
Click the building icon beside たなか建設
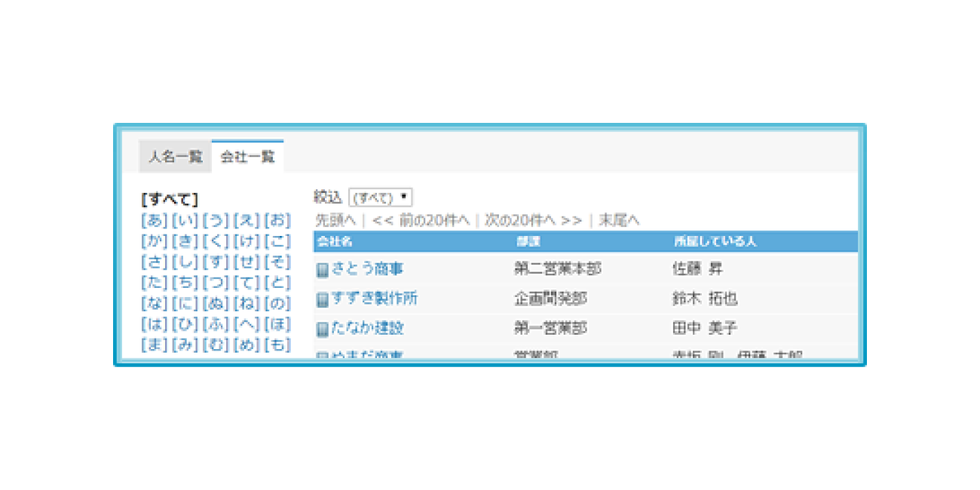tap(322, 329)
